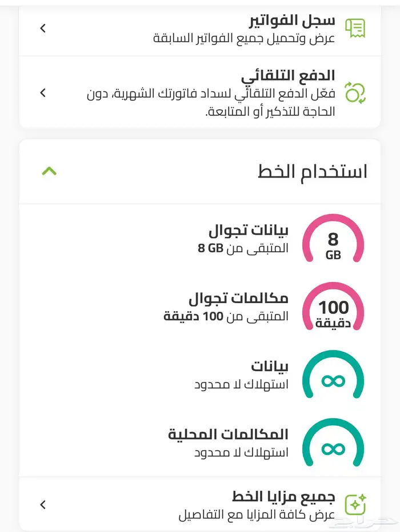Image resolution: width=400 pixels, height=532 pixels.
Task: Tap the المكالمات المحلية usage label
Action: tap(228, 435)
